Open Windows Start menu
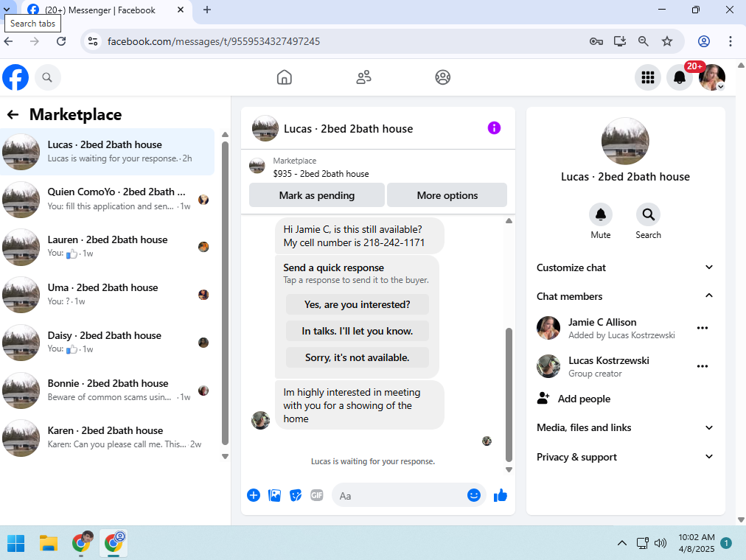Screen dimensions: 746x560 (15, 543)
